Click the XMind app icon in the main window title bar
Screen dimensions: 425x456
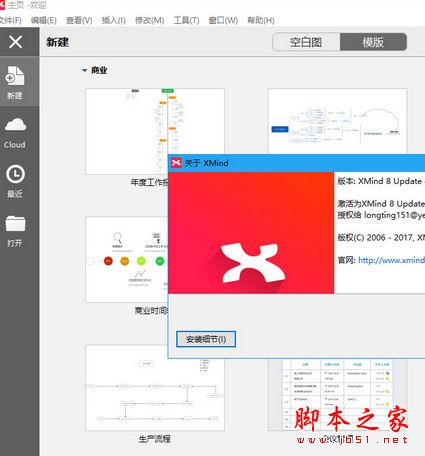(x=2, y=5)
